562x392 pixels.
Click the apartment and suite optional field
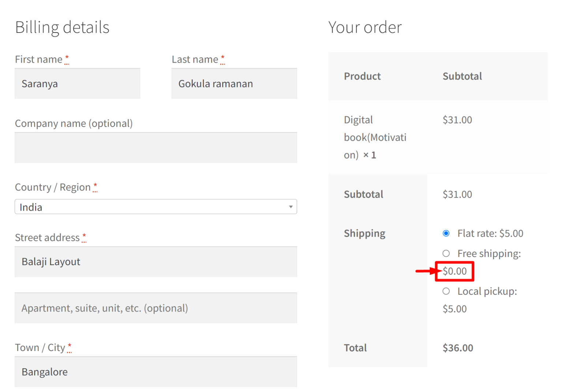(156, 308)
